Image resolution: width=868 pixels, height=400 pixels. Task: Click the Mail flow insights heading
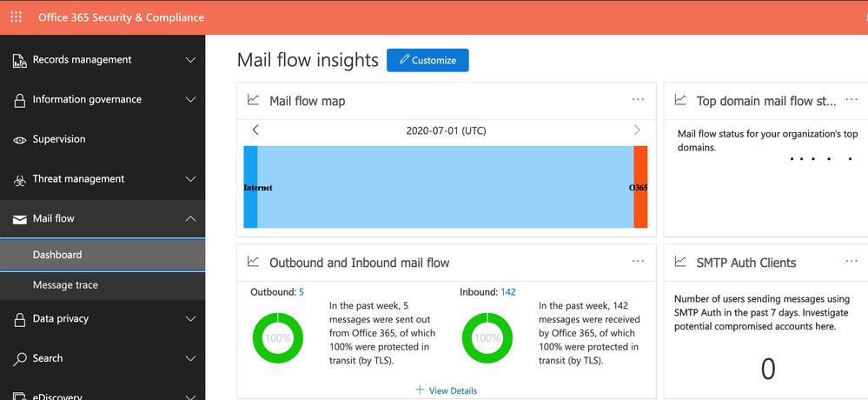pos(308,60)
